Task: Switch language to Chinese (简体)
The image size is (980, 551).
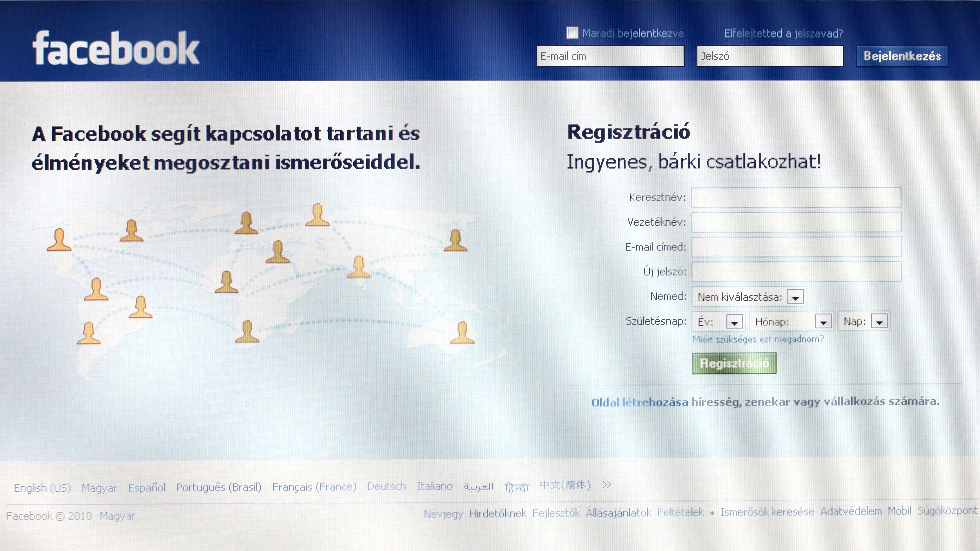Action: 565,485
